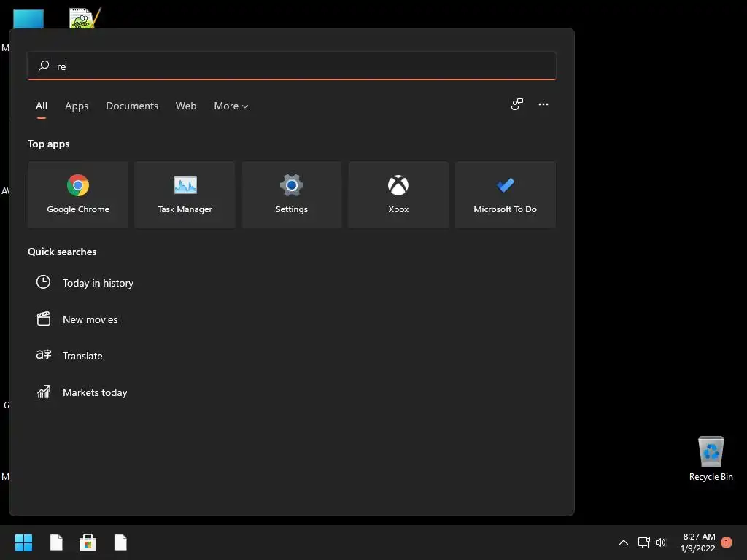Screen dimensions: 747x560
Task: Select the blue desktop icon at top-left
Action: (x=28, y=18)
